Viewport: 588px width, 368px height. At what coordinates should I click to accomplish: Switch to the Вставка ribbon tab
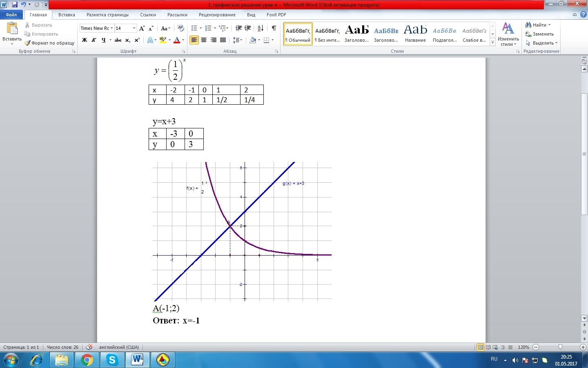coord(67,15)
